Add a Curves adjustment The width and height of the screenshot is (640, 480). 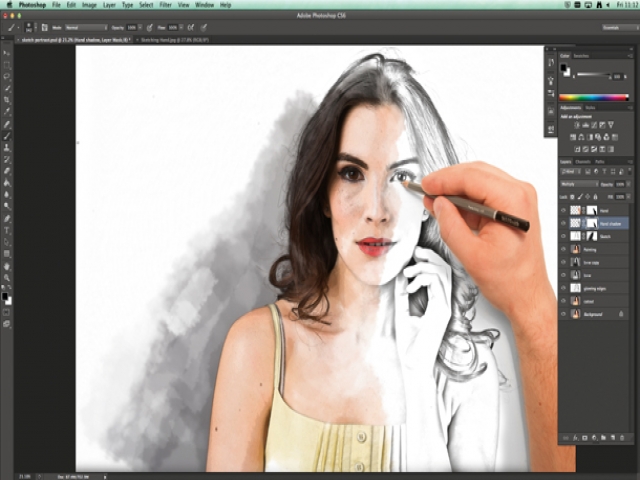pos(594,125)
